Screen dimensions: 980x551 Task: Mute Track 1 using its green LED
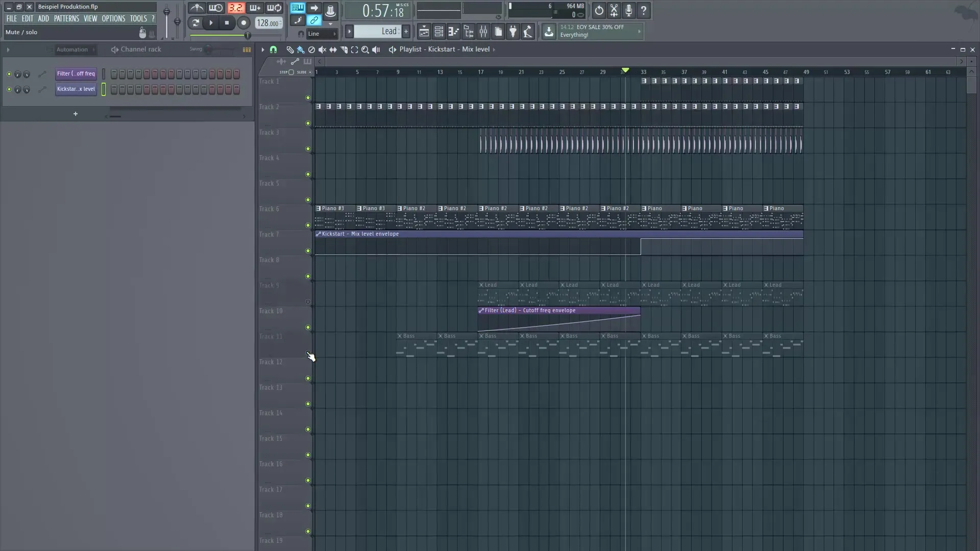point(308,97)
